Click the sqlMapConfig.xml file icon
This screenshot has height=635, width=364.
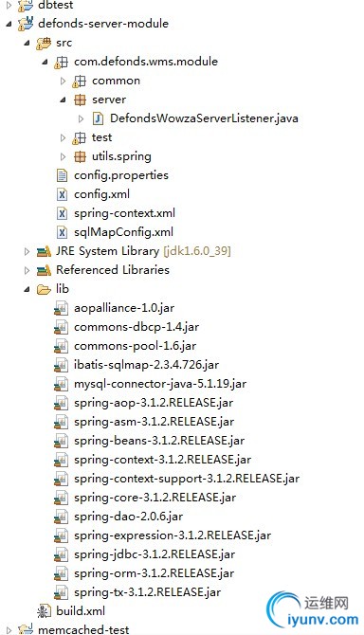pos(62,232)
